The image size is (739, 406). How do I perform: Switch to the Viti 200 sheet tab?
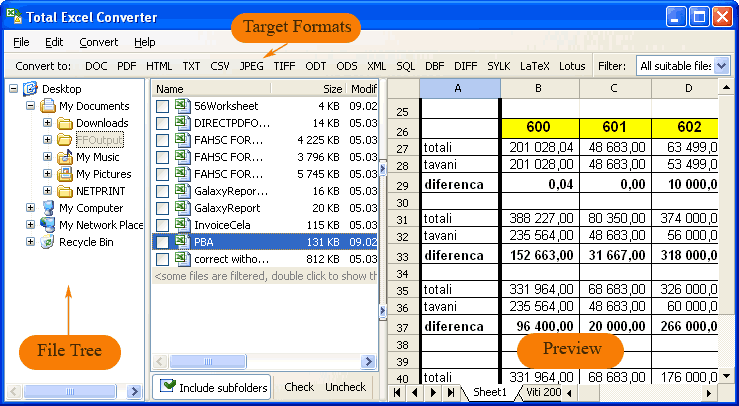543,392
